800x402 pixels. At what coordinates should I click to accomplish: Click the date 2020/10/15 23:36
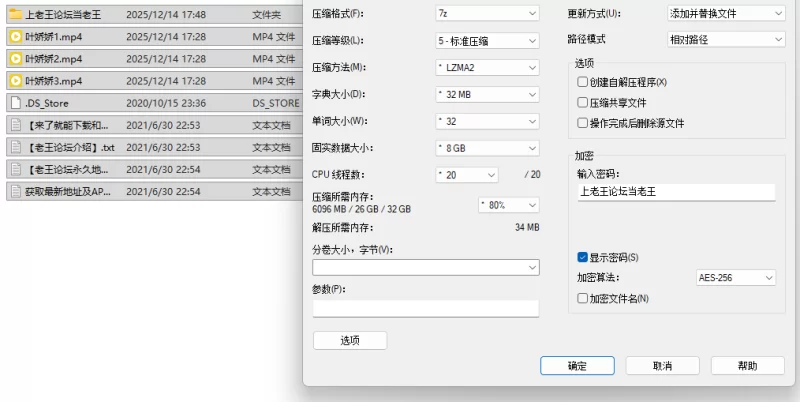coord(166,103)
